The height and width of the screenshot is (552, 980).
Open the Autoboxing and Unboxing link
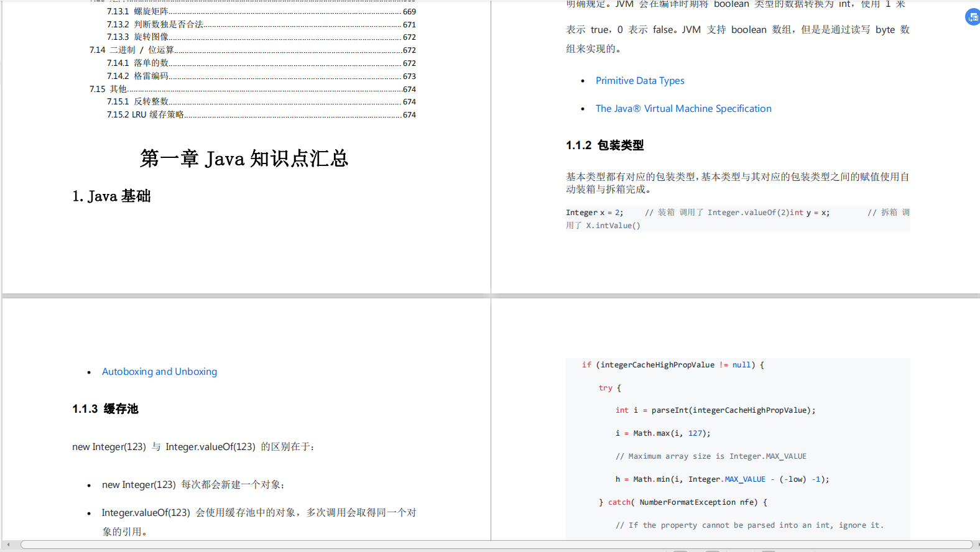[159, 372]
